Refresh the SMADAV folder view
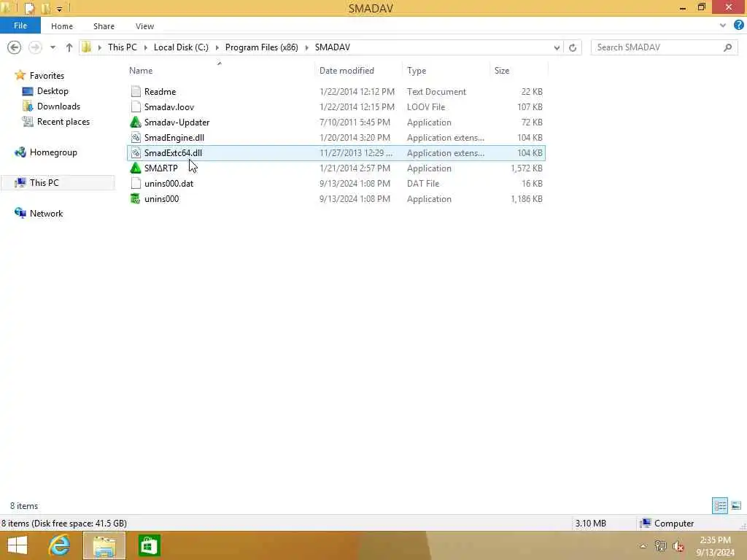 (x=573, y=47)
